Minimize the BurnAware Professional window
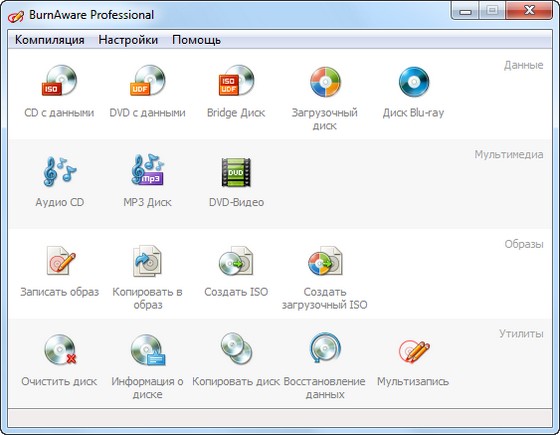The width and height of the screenshot is (560, 435). tap(465, 11)
